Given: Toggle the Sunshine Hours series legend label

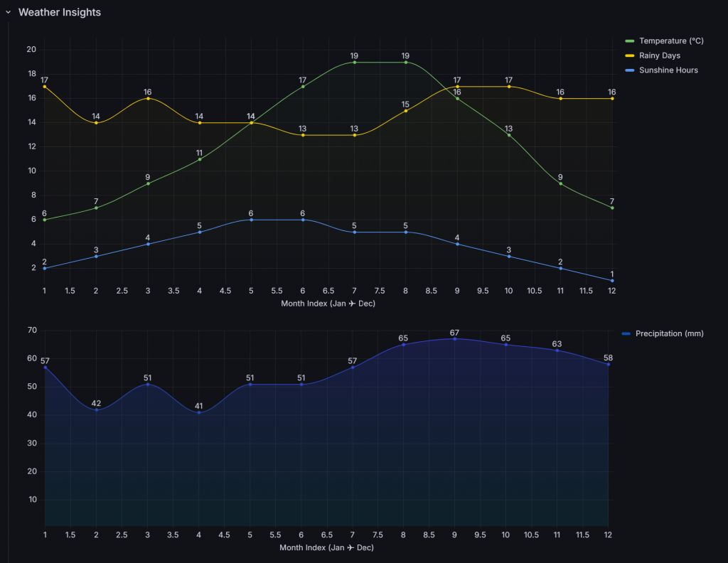Looking at the screenshot, I should (x=668, y=70).
